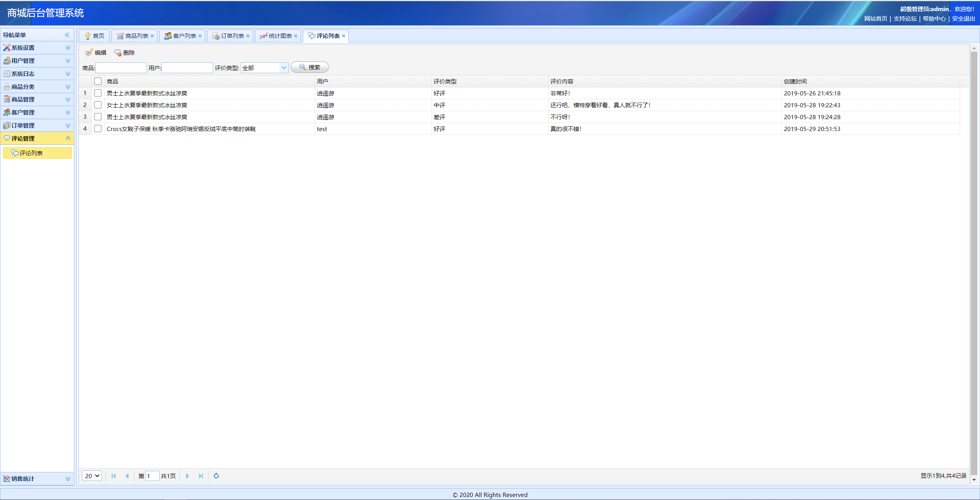
Task: Click the 订单管理 stack icon in sidebar
Action: 7,125
